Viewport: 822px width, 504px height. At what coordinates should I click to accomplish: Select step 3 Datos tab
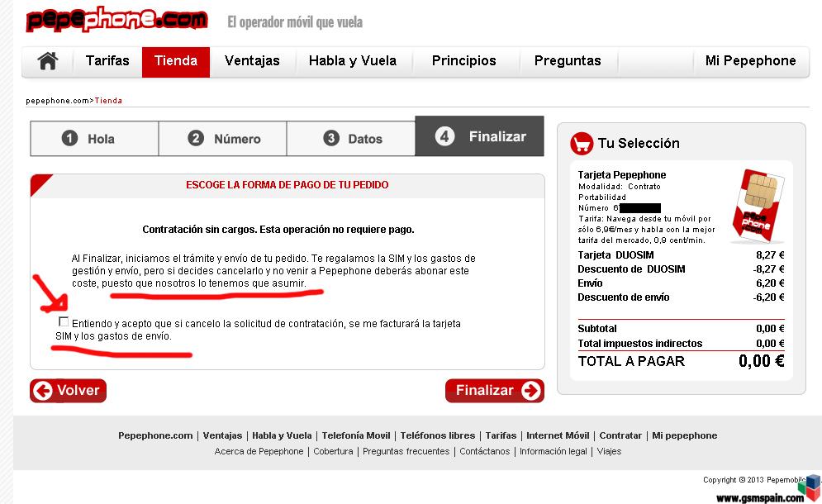pos(351,139)
